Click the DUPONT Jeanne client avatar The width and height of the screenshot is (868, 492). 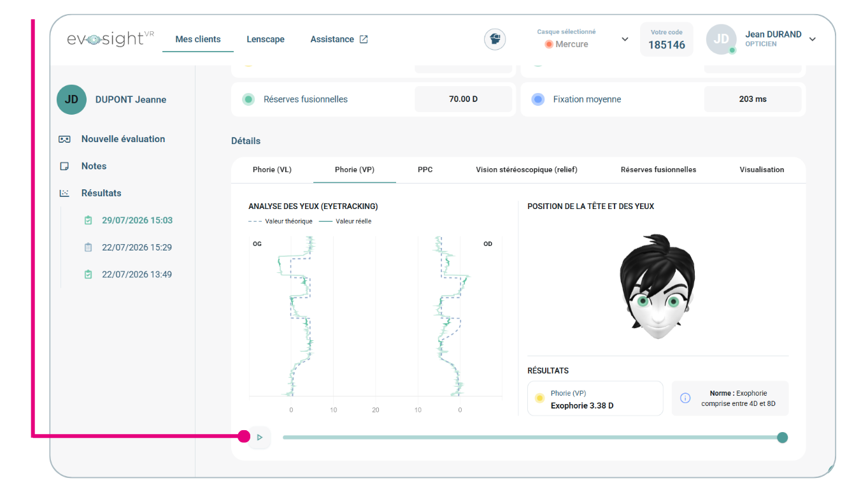71,99
